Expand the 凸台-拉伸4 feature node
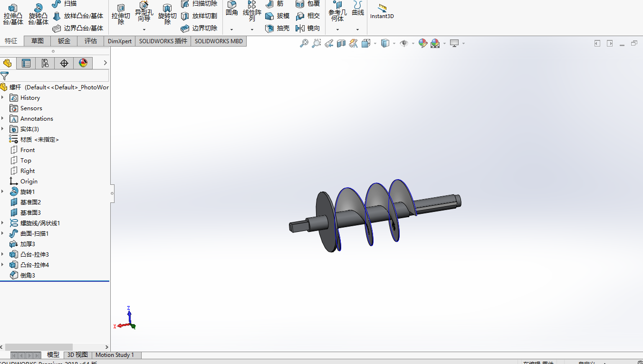Screen dimensions: 643x364 (2, 265)
